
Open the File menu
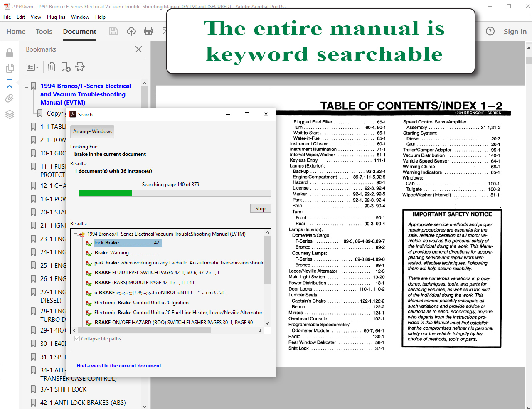[7, 17]
